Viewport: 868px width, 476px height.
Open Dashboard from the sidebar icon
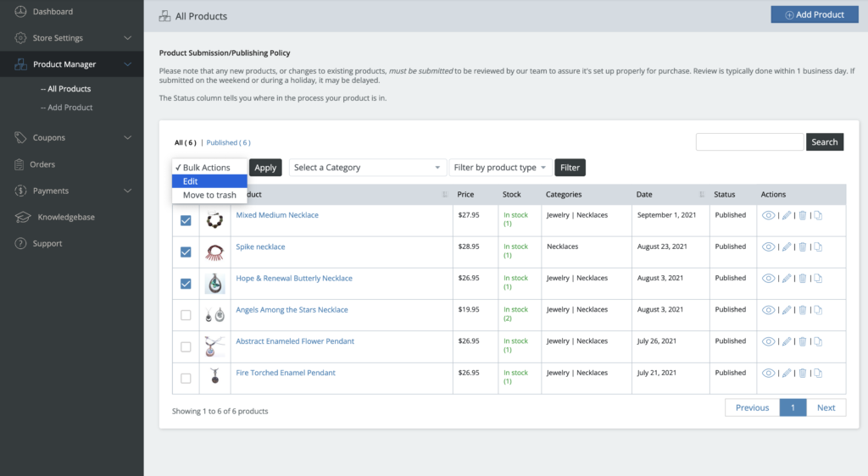tap(20, 12)
